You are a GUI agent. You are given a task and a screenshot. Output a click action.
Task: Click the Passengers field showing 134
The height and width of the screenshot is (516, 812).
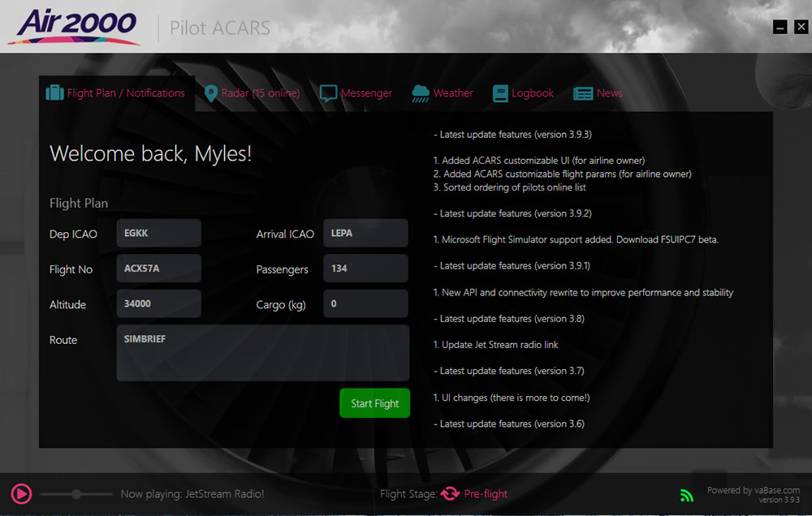(365, 268)
